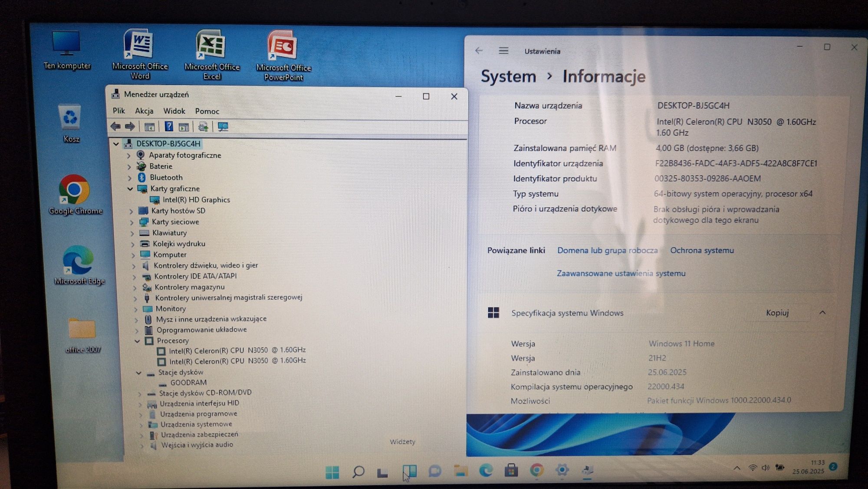This screenshot has height=489, width=868.
Task: Expand the Bluetooth node
Action: 129,178
